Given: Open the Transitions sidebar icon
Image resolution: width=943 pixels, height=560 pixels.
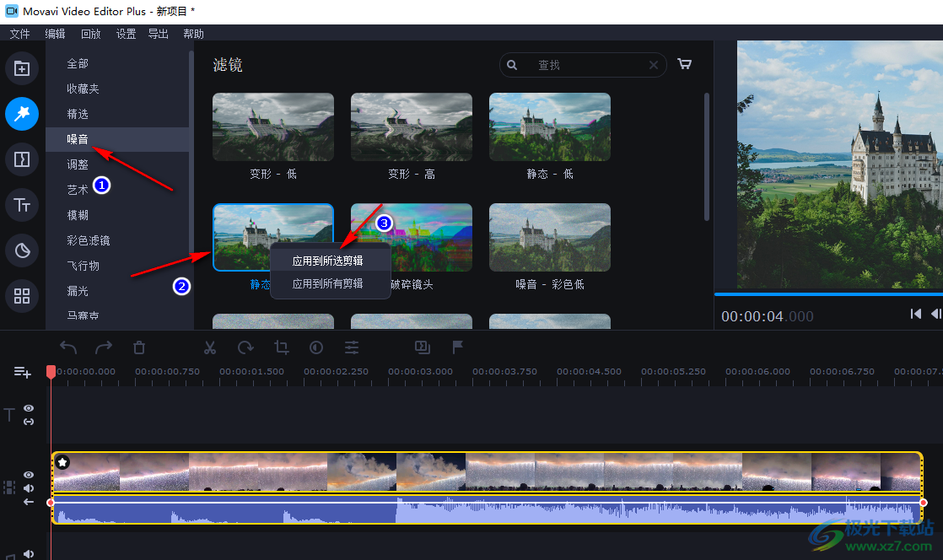Looking at the screenshot, I should pos(22,159).
